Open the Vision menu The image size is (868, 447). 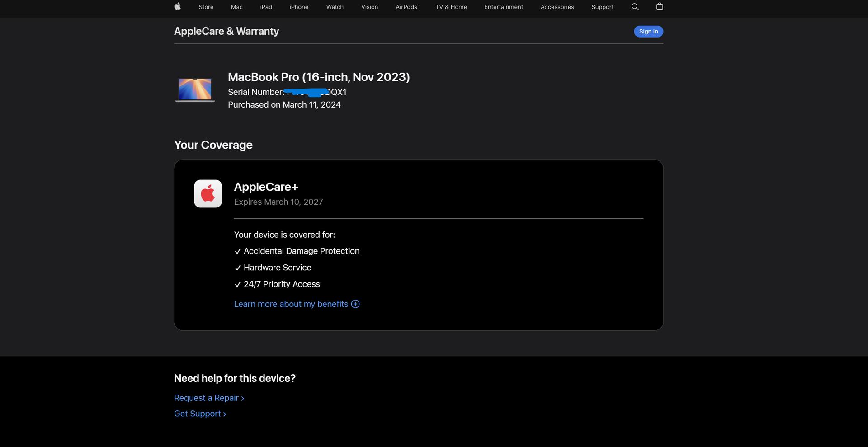pyautogui.click(x=369, y=7)
